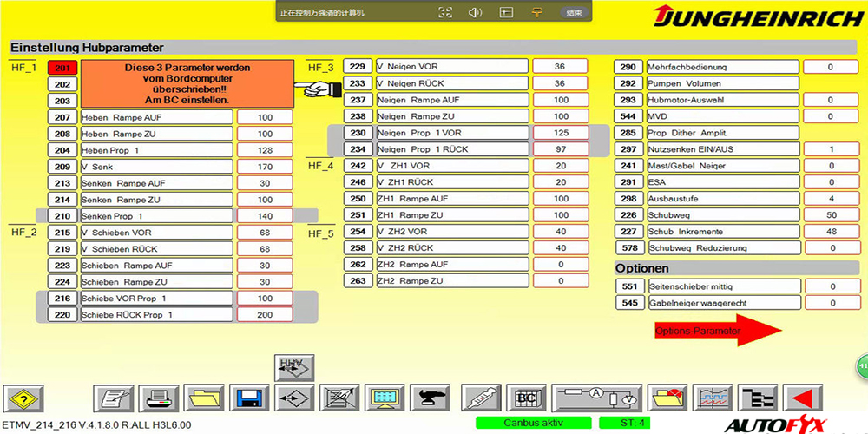The image size is (868, 434).
Task: Open the yellow folder icon in toolbar
Action: [x=204, y=398]
